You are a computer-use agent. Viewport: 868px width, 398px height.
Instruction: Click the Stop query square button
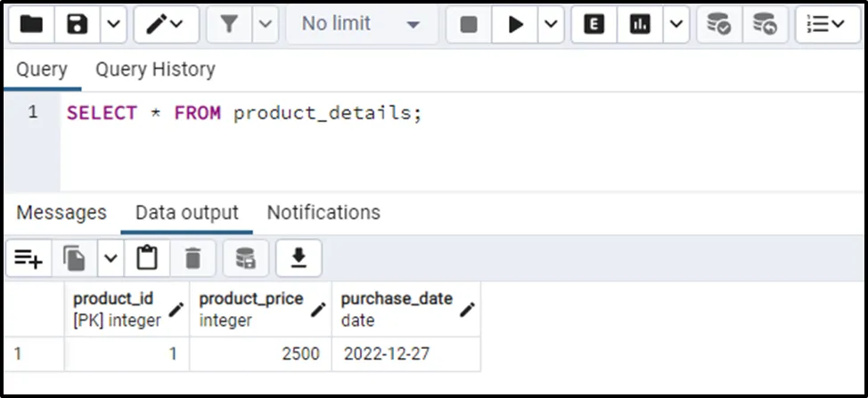pyautogui.click(x=469, y=25)
